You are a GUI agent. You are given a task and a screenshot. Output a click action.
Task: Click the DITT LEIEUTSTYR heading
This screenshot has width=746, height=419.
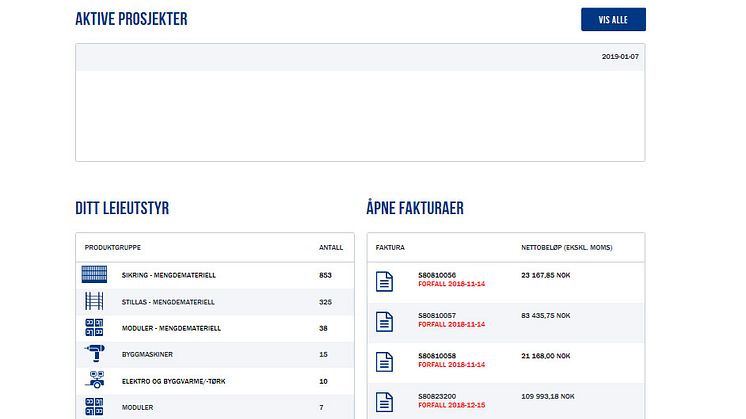coord(122,208)
